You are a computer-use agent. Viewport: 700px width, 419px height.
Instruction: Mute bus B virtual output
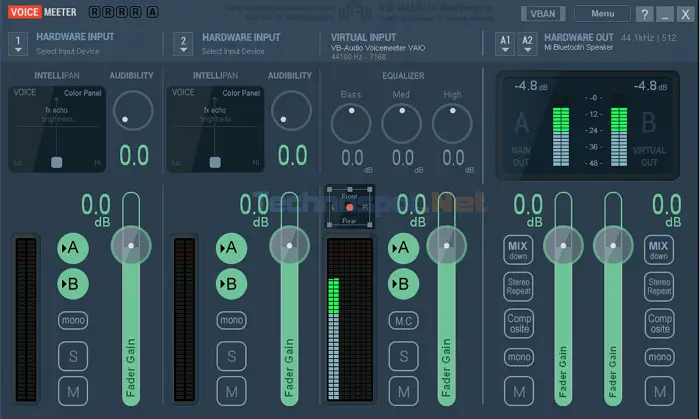659,391
